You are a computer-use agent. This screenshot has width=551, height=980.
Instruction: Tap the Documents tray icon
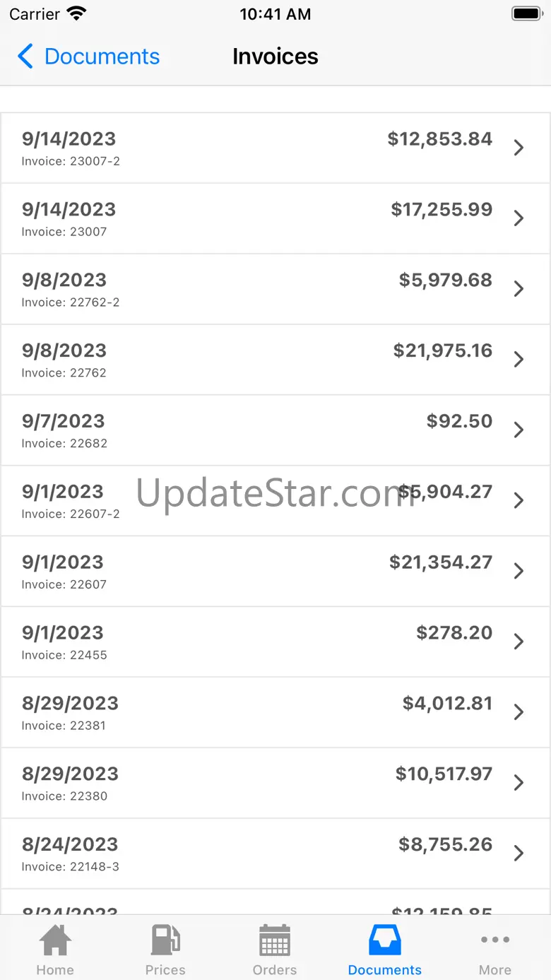point(385,940)
